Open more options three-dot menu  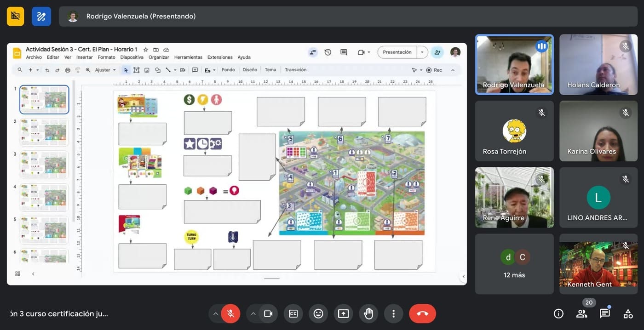(393, 313)
